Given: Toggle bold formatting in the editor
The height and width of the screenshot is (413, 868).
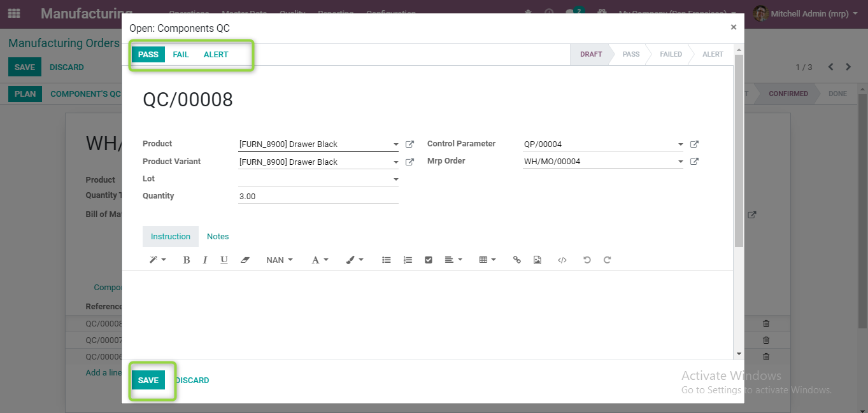Looking at the screenshot, I should (187, 260).
